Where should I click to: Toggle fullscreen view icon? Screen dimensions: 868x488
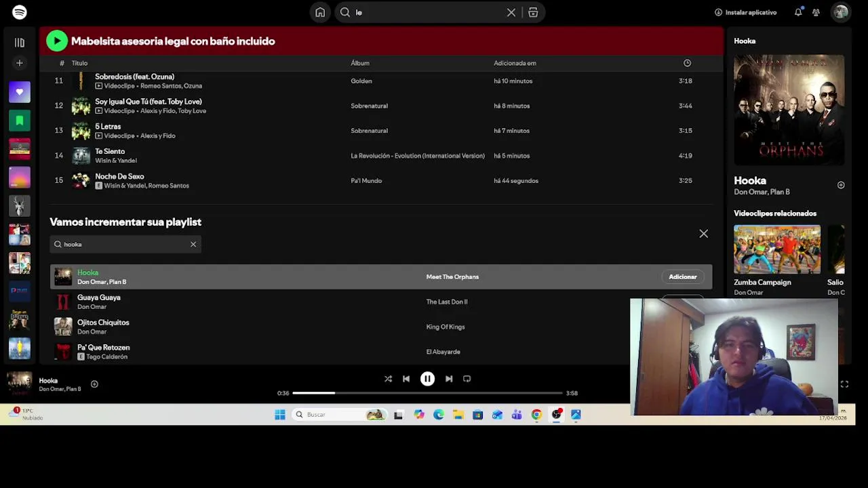tap(844, 384)
